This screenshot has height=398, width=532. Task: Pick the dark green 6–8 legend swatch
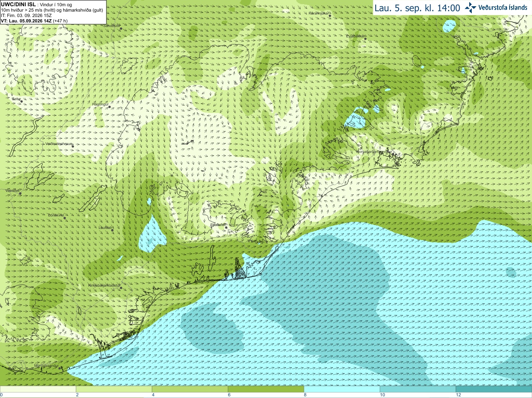click(266, 389)
